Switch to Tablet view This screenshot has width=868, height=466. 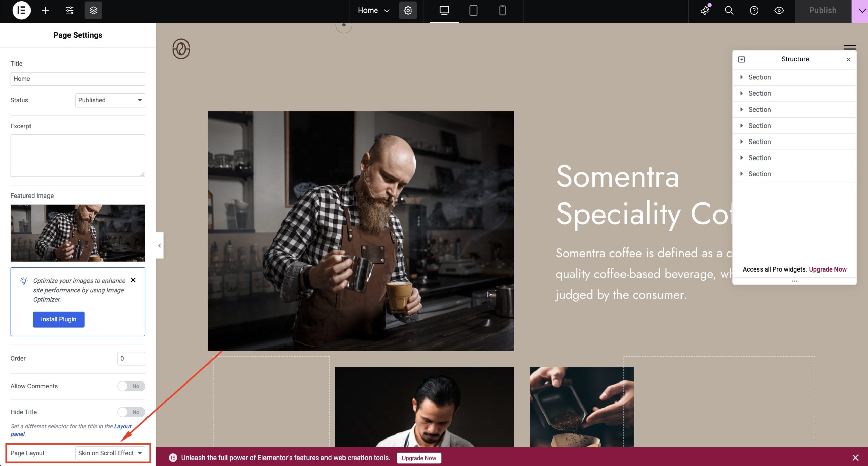coord(473,10)
